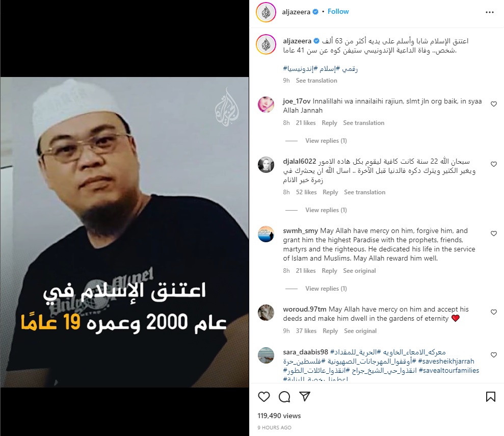Image resolution: width=504 pixels, height=436 pixels.
Task: Follow the aljazeera account
Action: (338, 12)
